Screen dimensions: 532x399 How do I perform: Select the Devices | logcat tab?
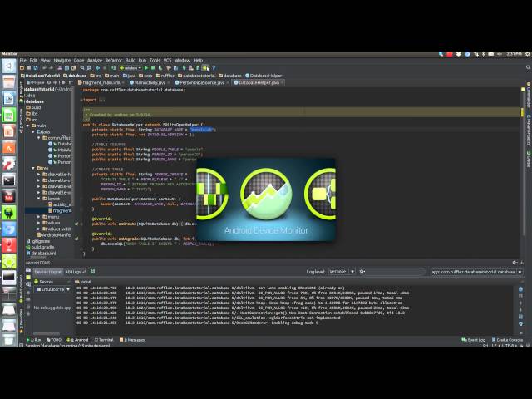coord(48,272)
